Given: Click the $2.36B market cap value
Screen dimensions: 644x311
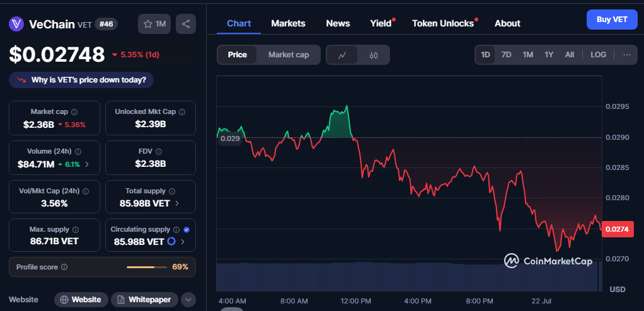Looking at the screenshot, I should click(x=38, y=124).
